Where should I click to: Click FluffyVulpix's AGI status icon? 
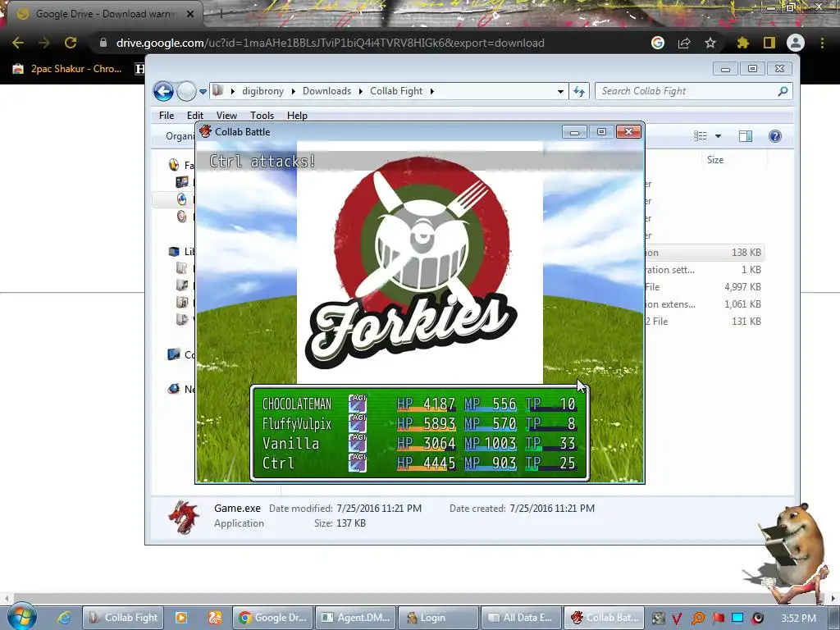click(358, 424)
